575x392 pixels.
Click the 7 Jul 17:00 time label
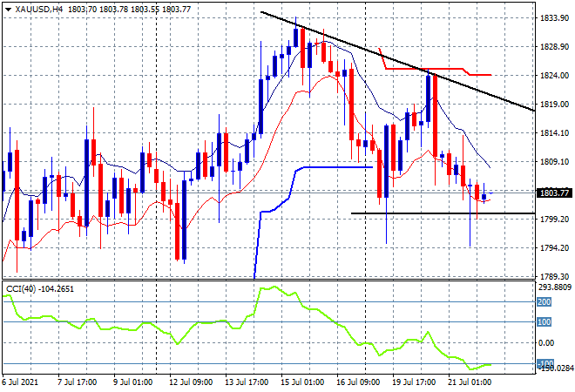(x=77, y=382)
